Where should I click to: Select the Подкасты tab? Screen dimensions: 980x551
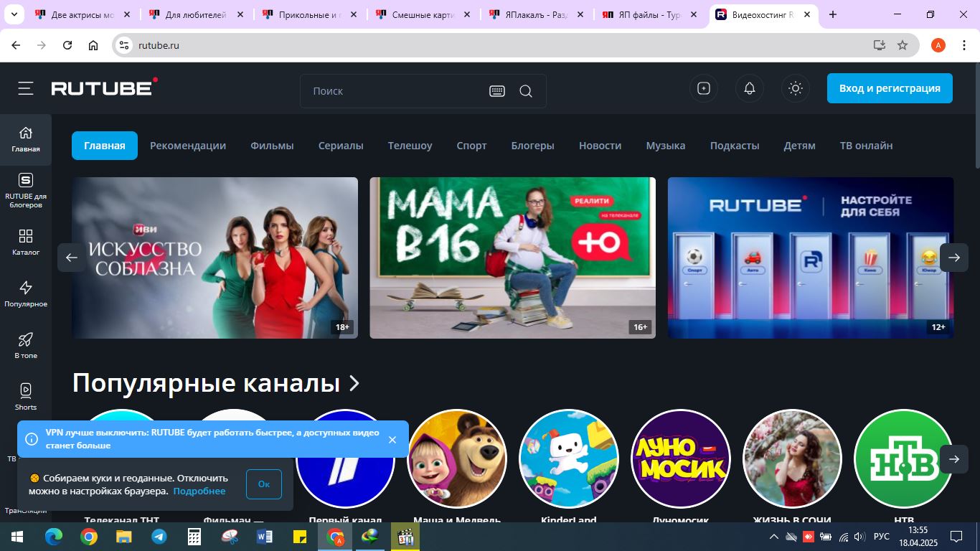(x=735, y=146)
